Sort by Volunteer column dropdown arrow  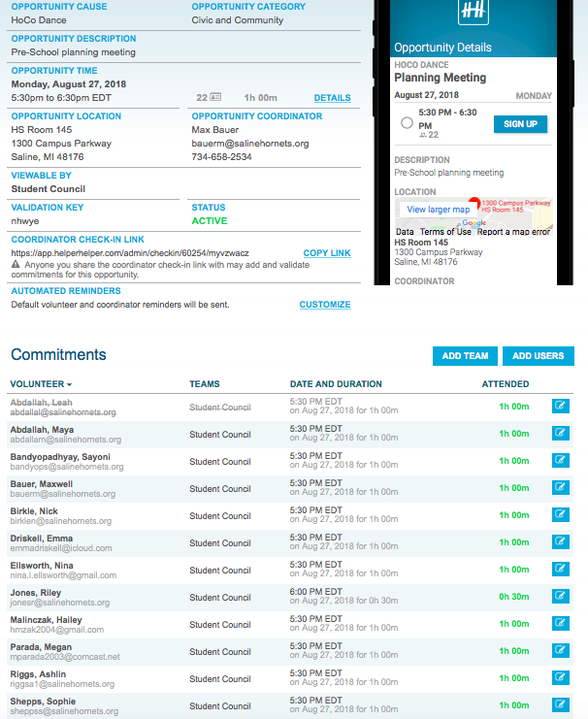(x=69, y=384)
